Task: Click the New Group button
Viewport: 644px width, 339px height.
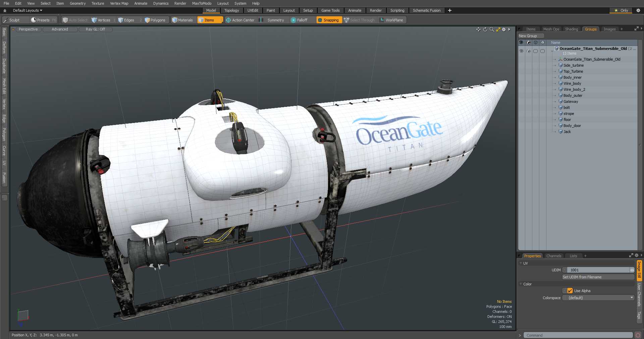Action: click(x=531, y=36)
